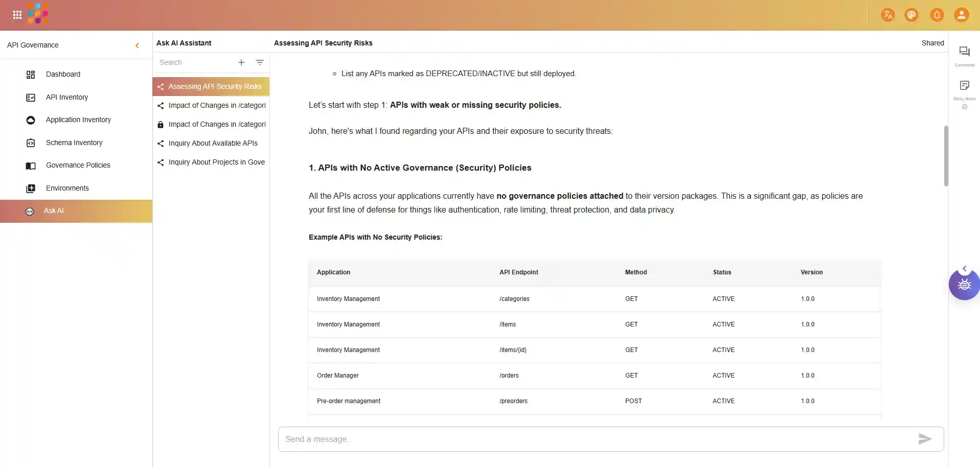The width and height of the screenshot is (980, 467).
Task: Open the notifications bell
Action: coord(937,15)
